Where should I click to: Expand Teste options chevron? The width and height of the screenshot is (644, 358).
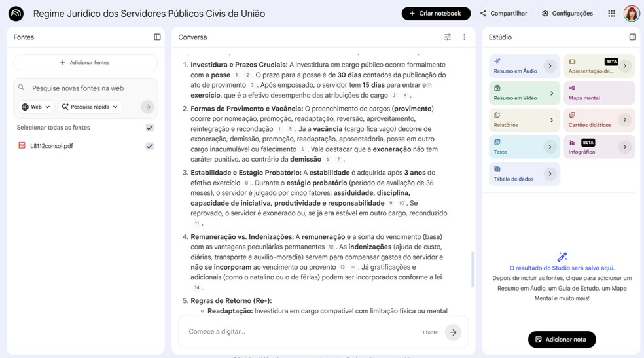point(550,147)
